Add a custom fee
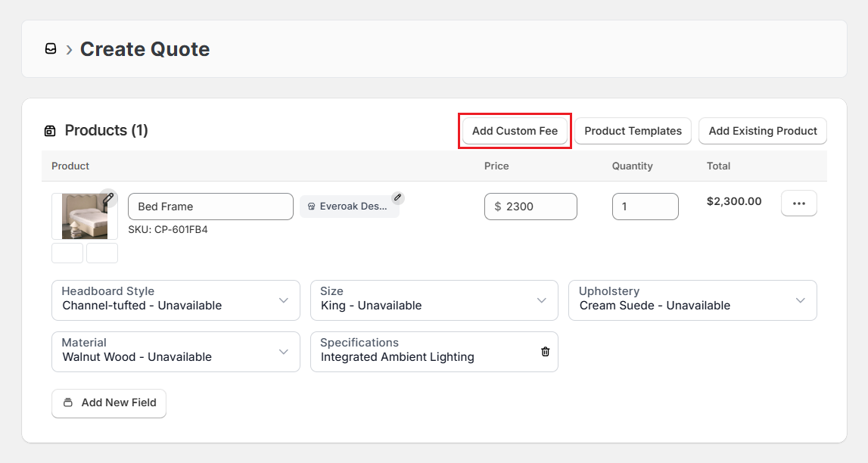The height and width of the screenshot is (463, 868). coord(515,131)
